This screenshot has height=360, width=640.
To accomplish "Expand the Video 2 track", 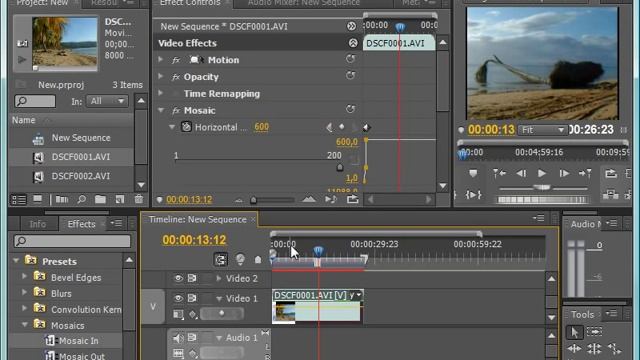I will coord(219,278).
